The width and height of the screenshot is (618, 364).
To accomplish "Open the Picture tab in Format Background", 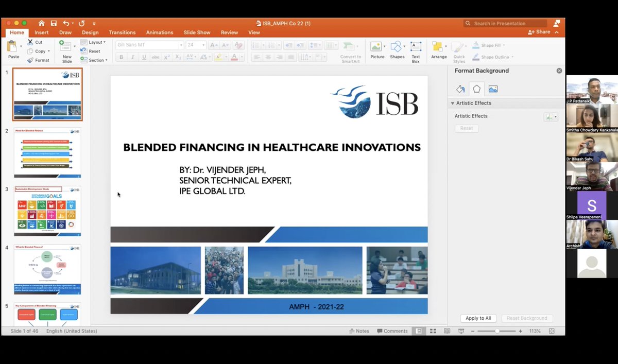I will [x=493, y=89].
